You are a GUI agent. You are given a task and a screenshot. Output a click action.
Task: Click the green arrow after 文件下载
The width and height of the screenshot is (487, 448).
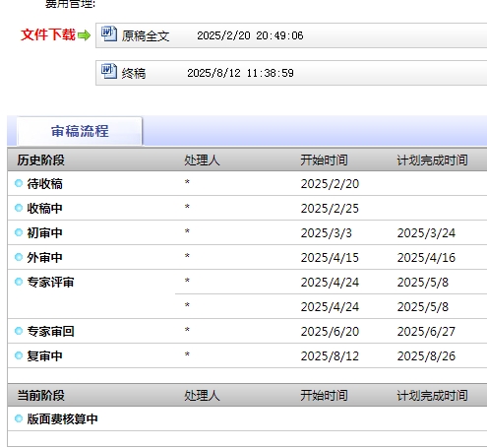[85, 35]
